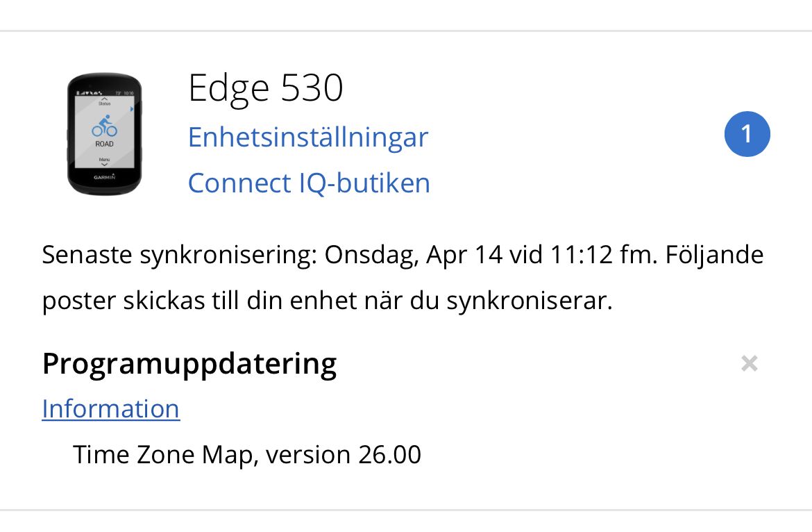Click the status bar atop the device screen
Viewport: 812px width, 532px height.
tap(104, 92)
